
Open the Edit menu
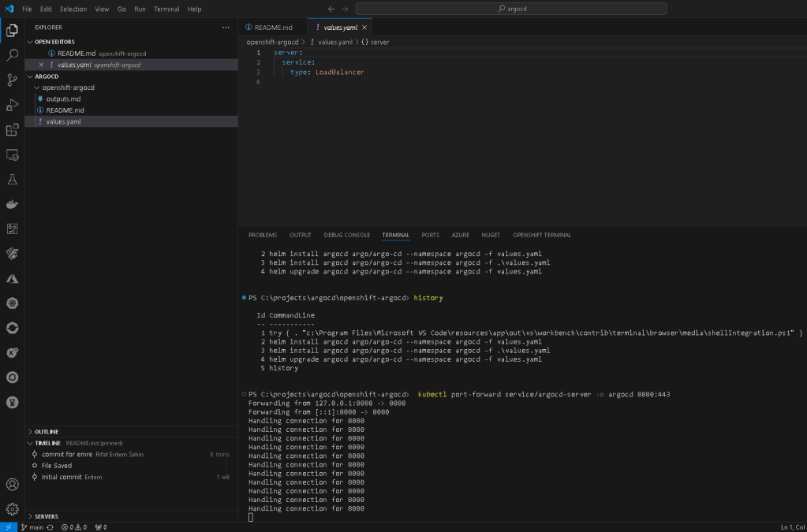[x=46, y=9]
